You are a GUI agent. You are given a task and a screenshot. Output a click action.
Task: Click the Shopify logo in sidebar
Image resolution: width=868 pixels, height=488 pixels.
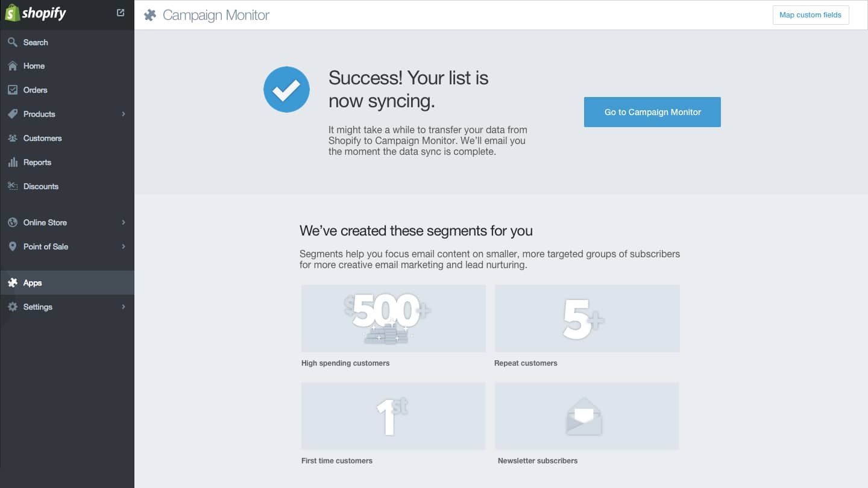pyautogui.click(x=36, y=13)
